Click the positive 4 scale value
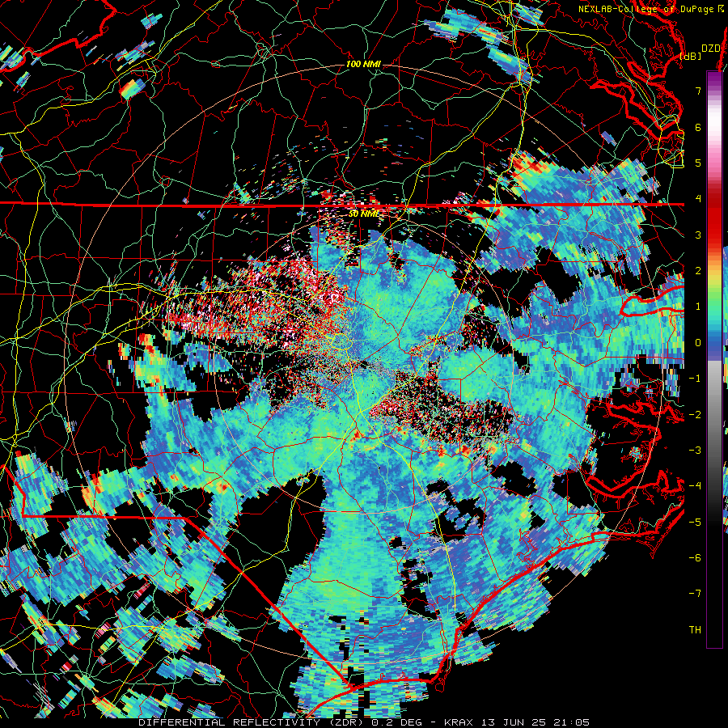 [698, 199]
